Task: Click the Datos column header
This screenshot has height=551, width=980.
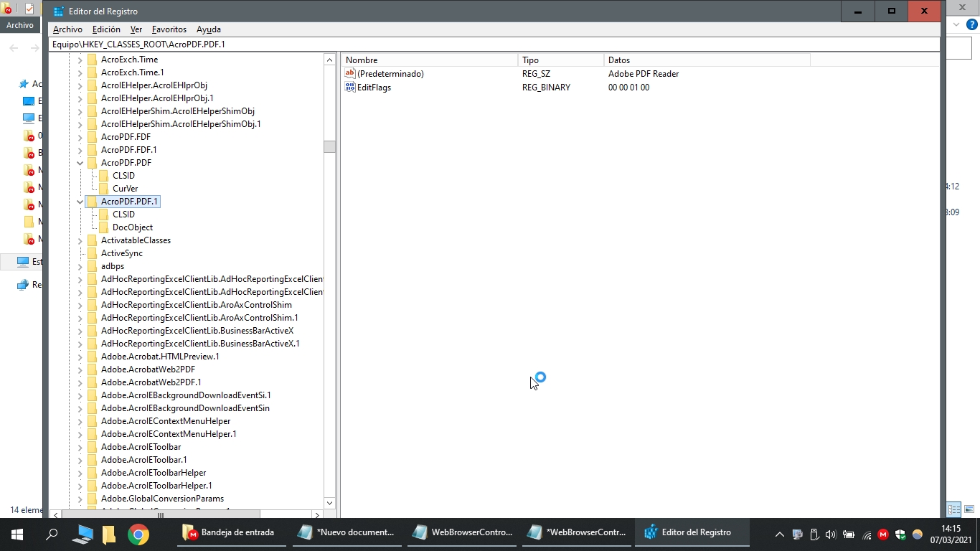Action: pyautogui.click(x=707, y=60)
